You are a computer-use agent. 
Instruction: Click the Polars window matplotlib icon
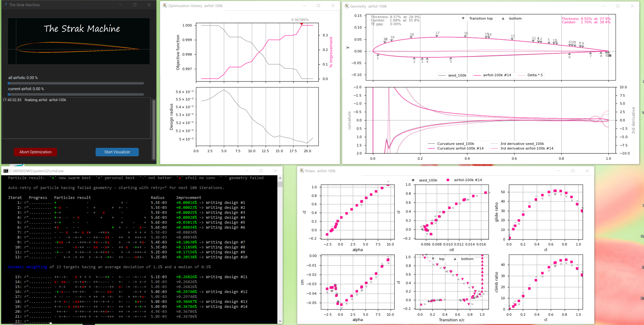click(x=302, y=171)
